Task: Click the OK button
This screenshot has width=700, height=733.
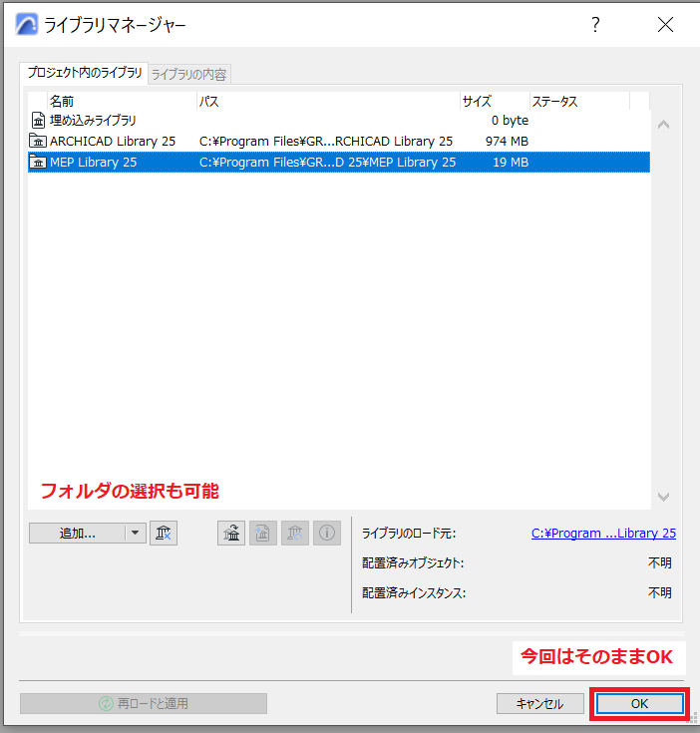Action: [x=639, y=703]
